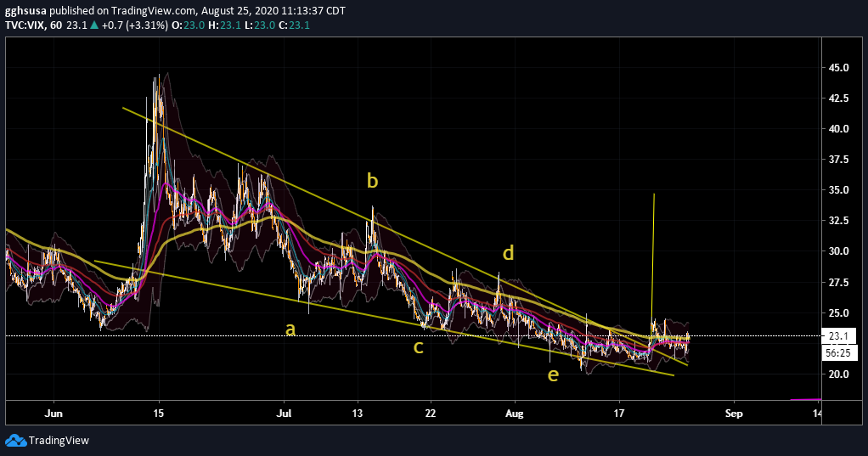868x456 pixels.
Task: Click the 27.5 price axis label
Action: tap(838, 282)
